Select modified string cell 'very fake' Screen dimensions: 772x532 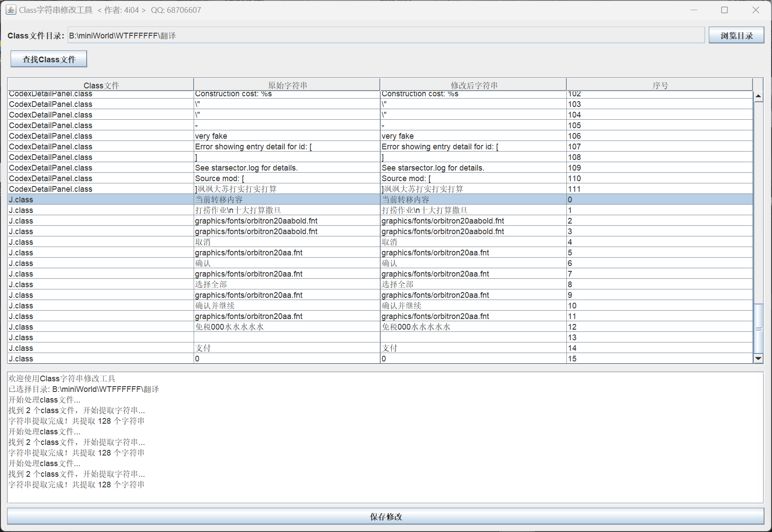(x=473, y=136)
